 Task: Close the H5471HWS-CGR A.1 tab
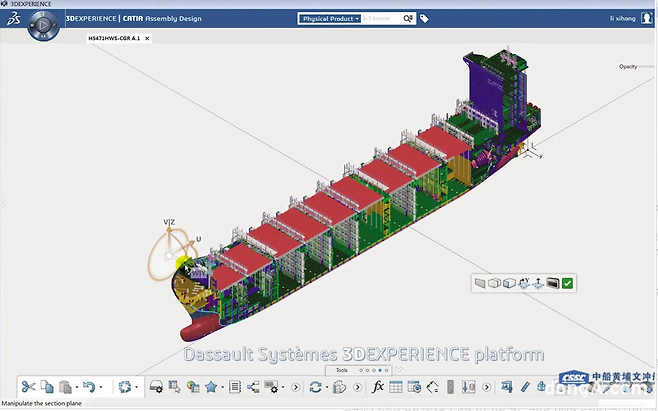147,39
